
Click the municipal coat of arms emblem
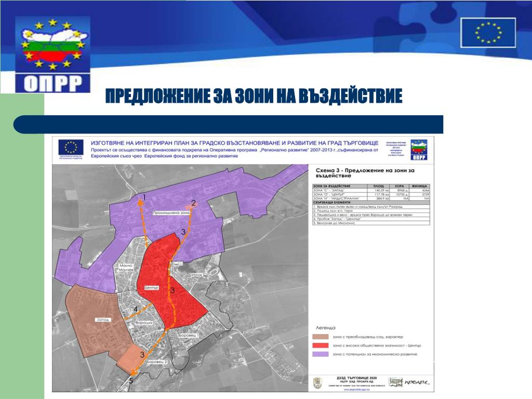click(x=317, y=383)
